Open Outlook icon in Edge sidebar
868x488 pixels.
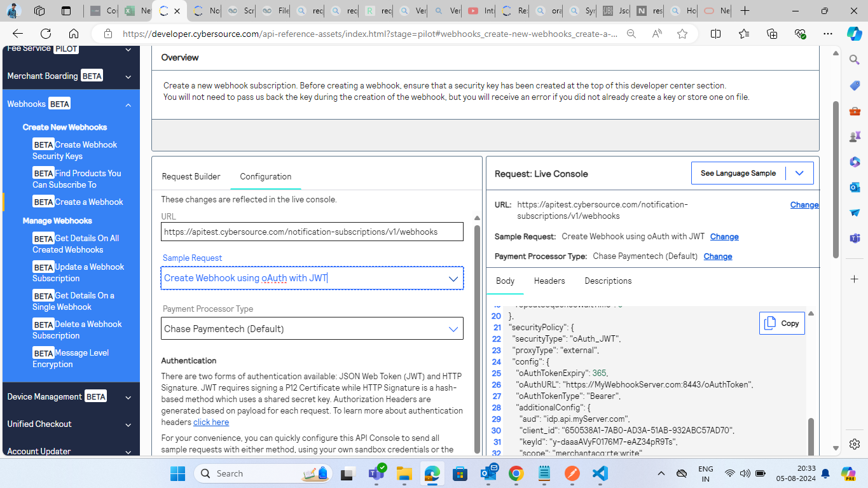pyautogui.click(x=855, y=187)
